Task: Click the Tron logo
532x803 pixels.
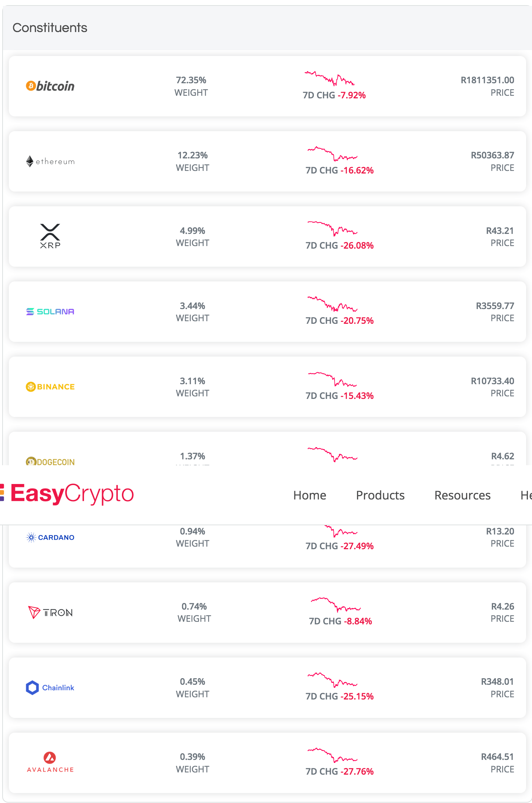Action: coord(50,613)
